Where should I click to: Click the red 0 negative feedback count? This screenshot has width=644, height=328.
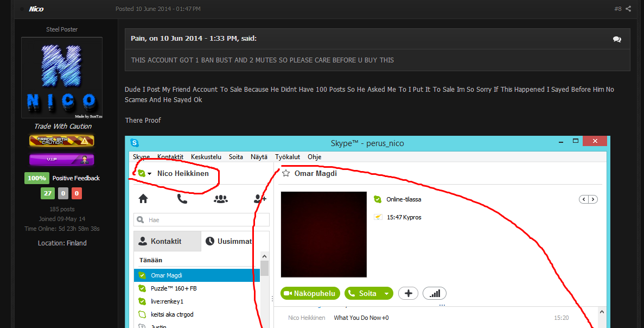pyautogui.click(x=77, y=193)
